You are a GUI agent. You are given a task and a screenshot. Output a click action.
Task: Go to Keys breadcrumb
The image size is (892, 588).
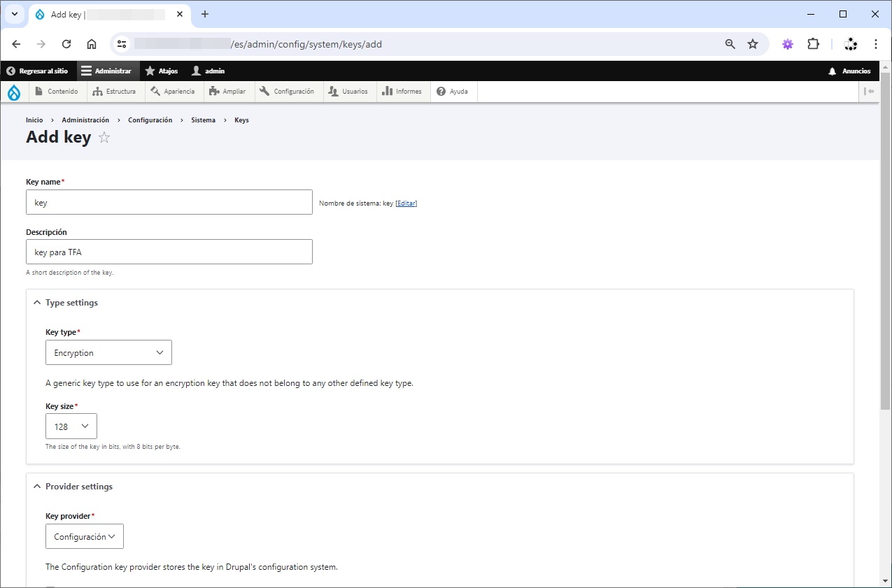(241, 120)
